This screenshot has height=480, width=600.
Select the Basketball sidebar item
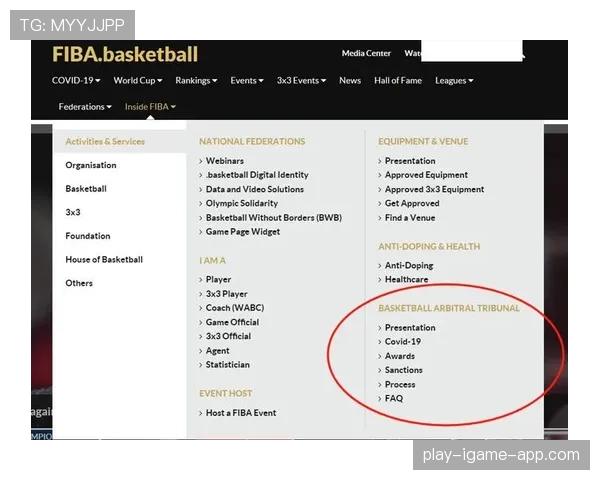[86, 189]
